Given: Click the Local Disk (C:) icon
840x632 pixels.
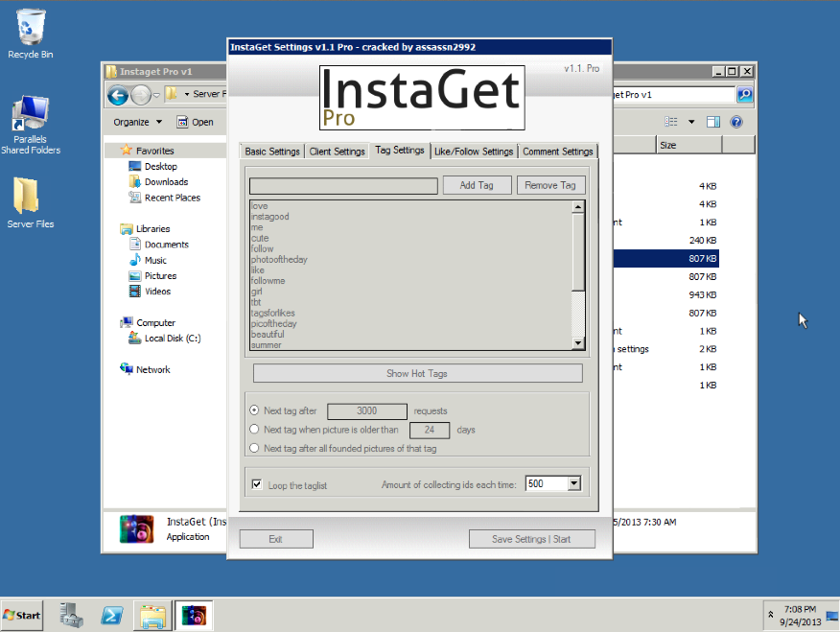Looking at the screenshot, I should [135, 338].
